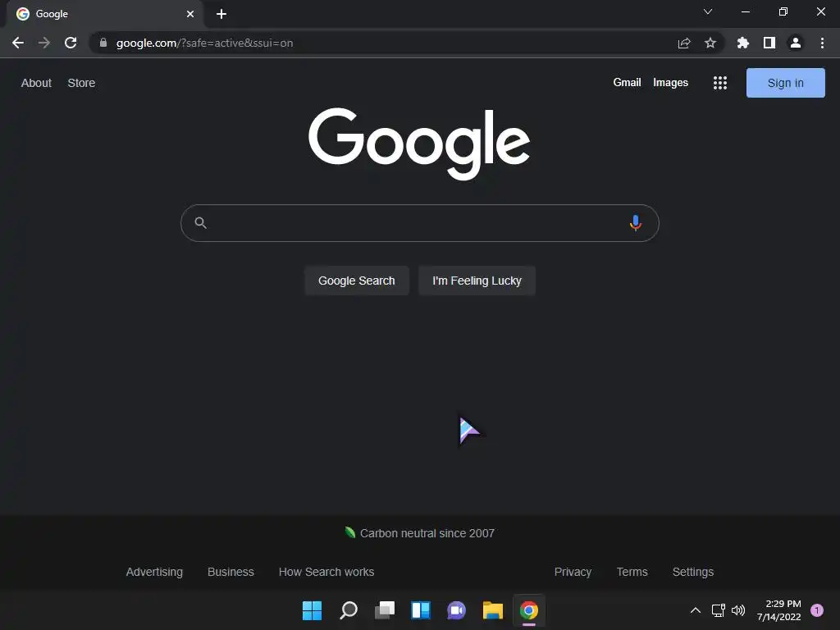
Task: Click the Sign in button
Action: tap(785, 83)
